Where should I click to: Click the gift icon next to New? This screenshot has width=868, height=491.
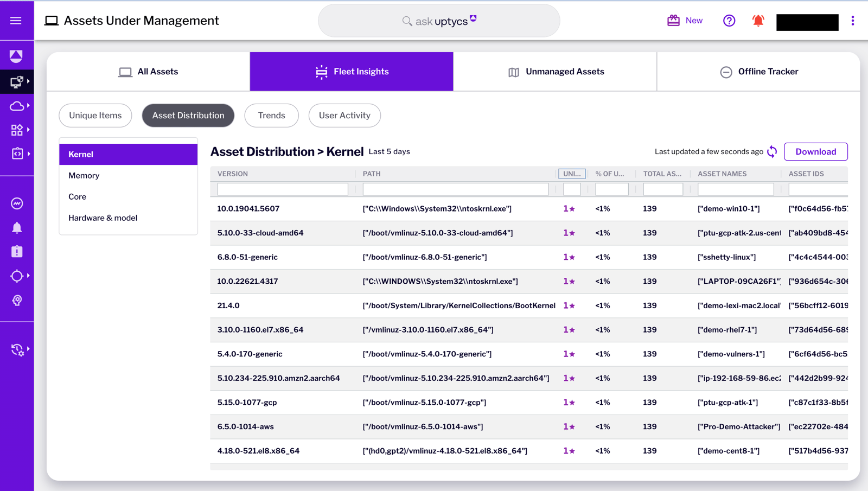click(673, 21)
